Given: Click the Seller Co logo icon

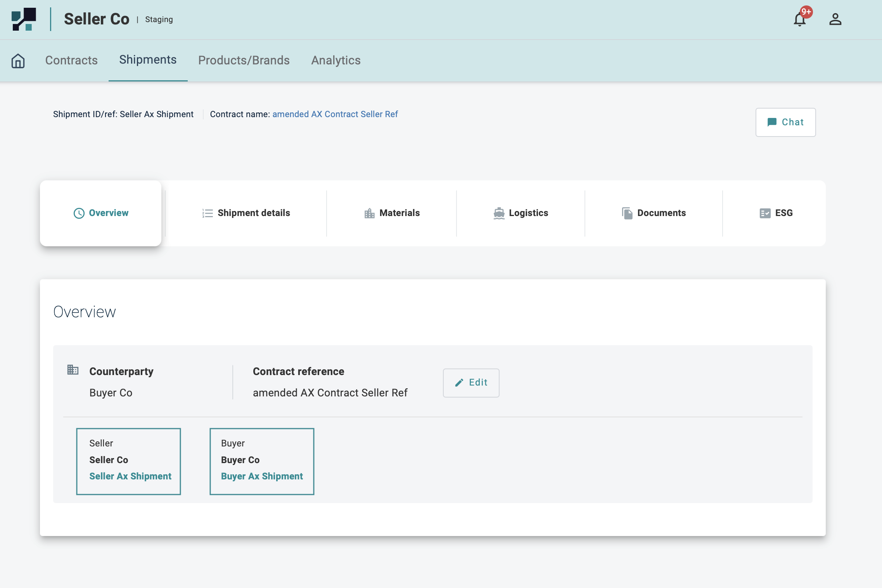Looking at the screenshot, I should 24,19.
